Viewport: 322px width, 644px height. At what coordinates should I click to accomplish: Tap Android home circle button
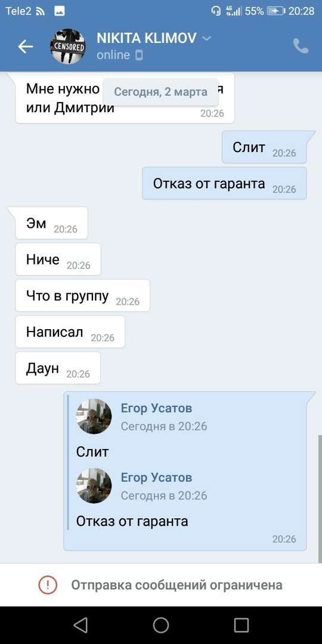[161, 625]
